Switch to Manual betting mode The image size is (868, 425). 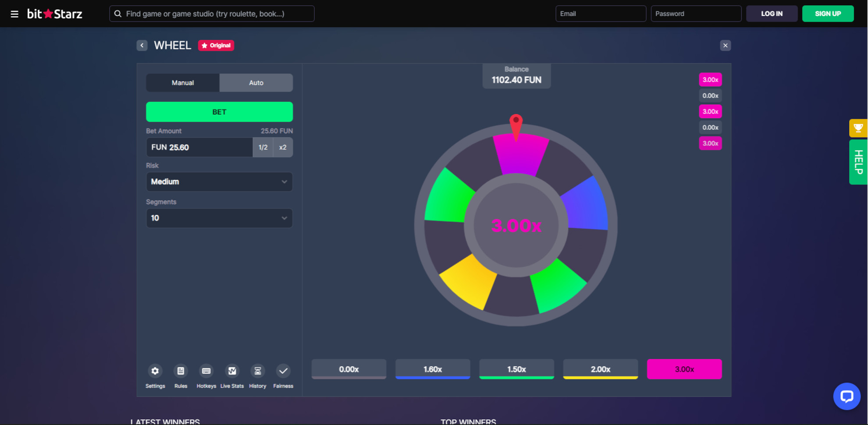pos(183,83)
